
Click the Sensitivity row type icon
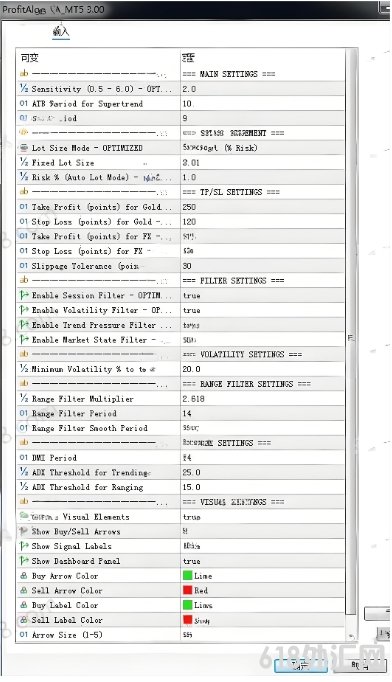pyautogui.click(x=24, y=88)
